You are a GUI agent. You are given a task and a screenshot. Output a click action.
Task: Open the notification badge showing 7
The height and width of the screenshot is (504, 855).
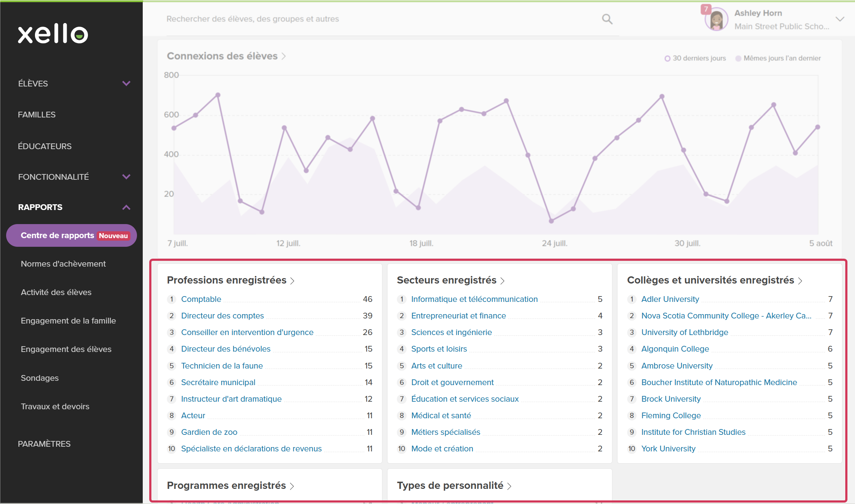706,9
